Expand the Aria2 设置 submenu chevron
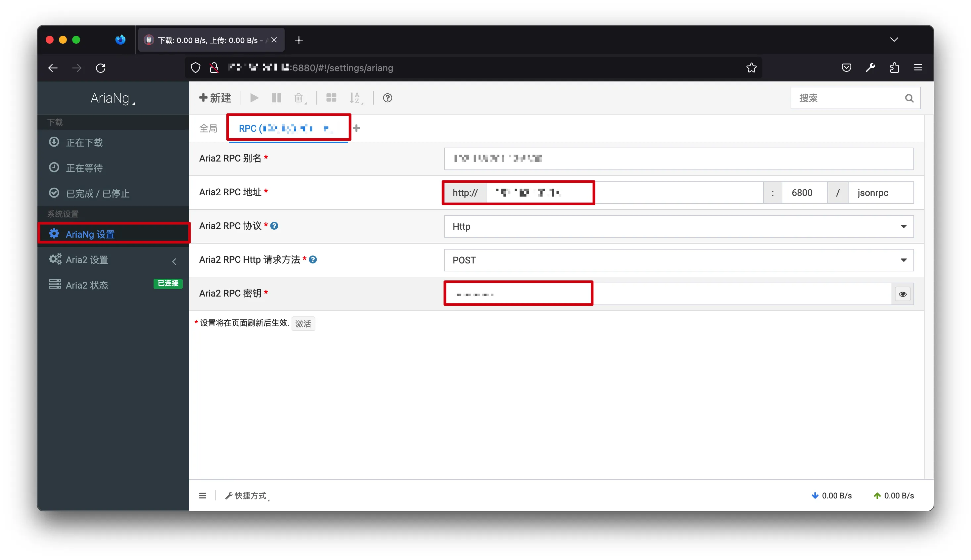This screenshot has width=971, height=560. pos(174,262)
